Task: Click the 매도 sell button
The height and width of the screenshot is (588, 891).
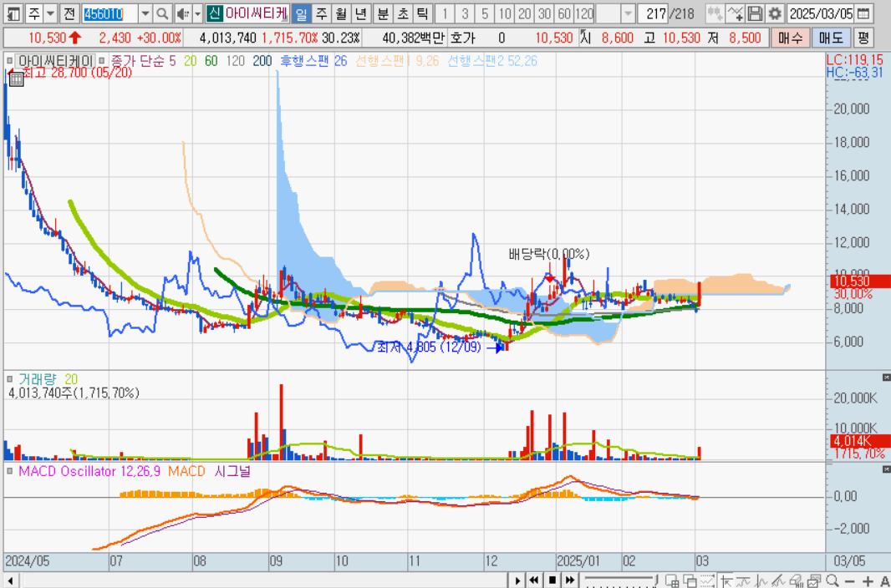Action: [x=832, y=38]
